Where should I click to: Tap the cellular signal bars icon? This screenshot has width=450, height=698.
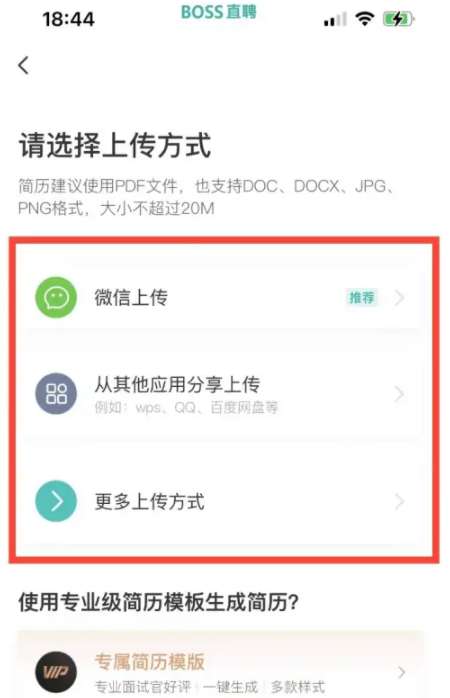point(335,20)
